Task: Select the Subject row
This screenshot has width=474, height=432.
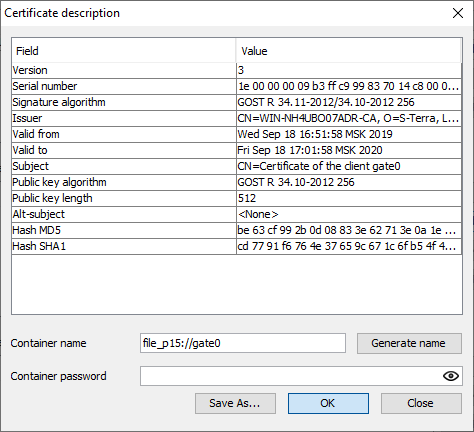Action: (237, 166)
